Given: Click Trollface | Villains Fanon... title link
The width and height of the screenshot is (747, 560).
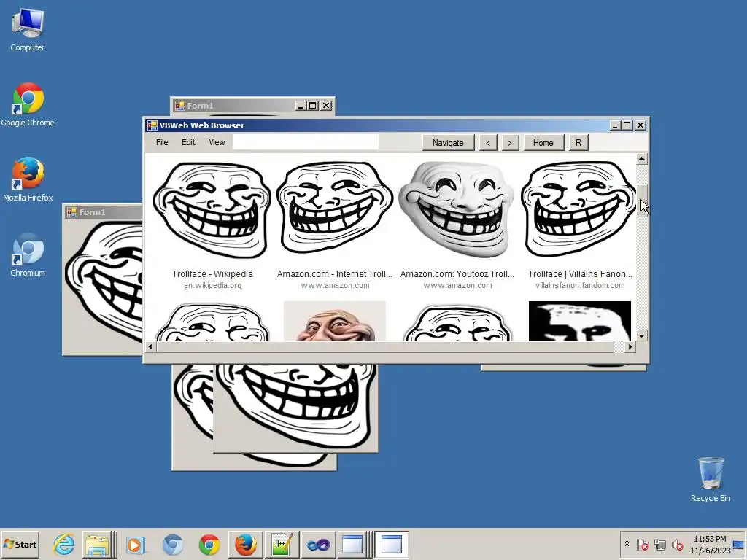Looking at the screenshot, I should pyautogui.click(x=580, y=274).
